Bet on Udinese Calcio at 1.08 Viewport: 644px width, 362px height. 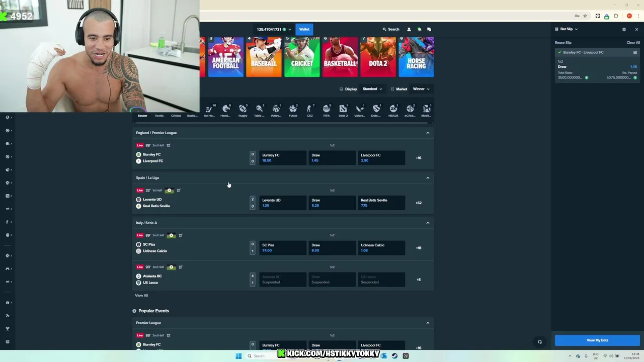(381, 248)
